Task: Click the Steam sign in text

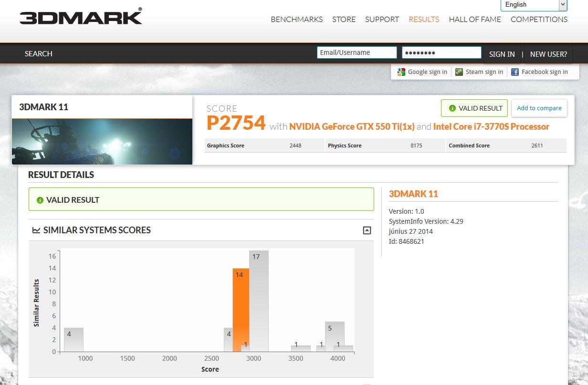Action: tap(484, 72)
